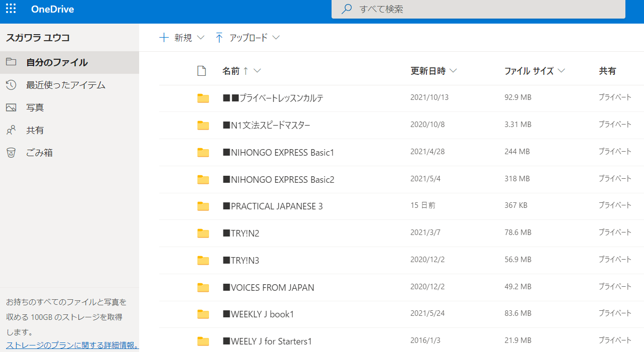Click in the すべて検索 search field
The image size is (644, 352).
[478, 9]
